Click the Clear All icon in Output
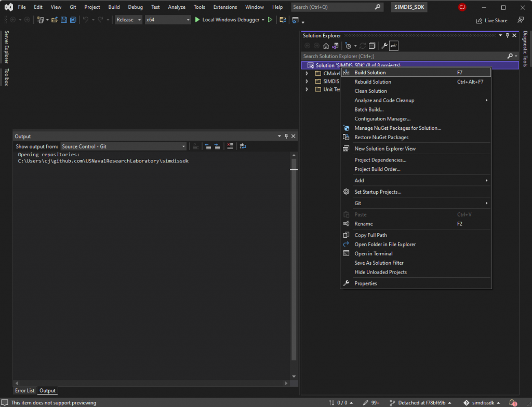 pyautogui.click(x=230, y=146)
